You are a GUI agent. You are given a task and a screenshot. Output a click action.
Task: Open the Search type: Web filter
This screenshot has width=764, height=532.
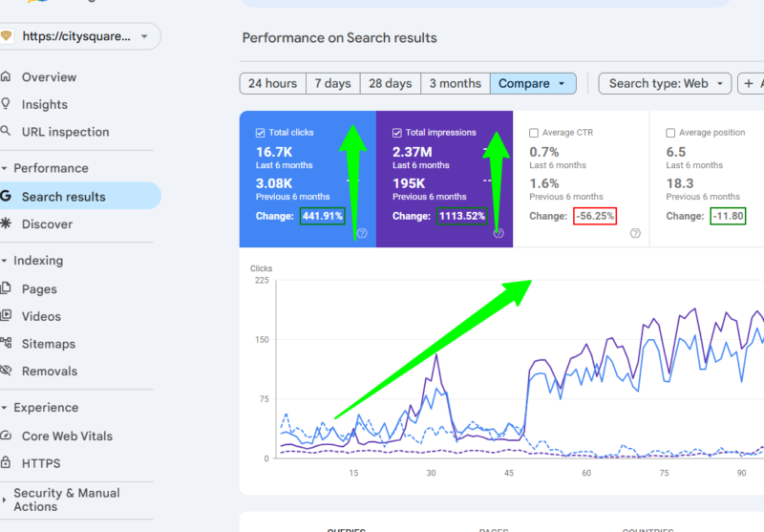(665, 83)
